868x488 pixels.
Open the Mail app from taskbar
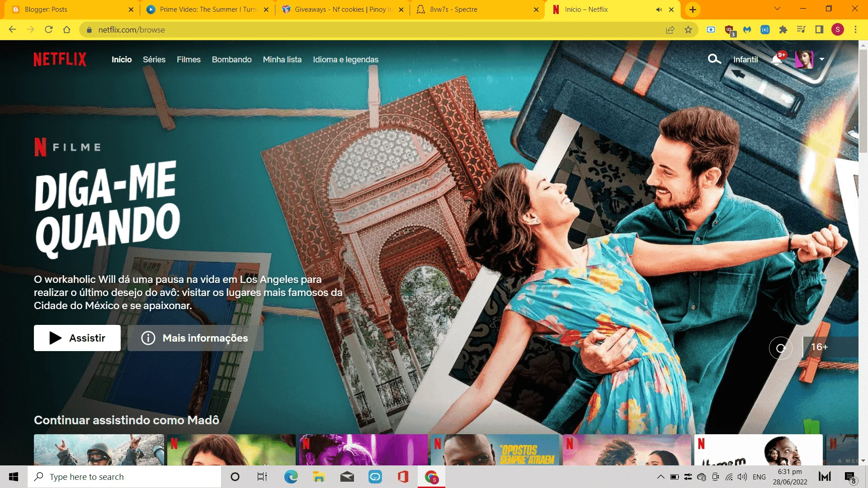click(x=347, y=477)
